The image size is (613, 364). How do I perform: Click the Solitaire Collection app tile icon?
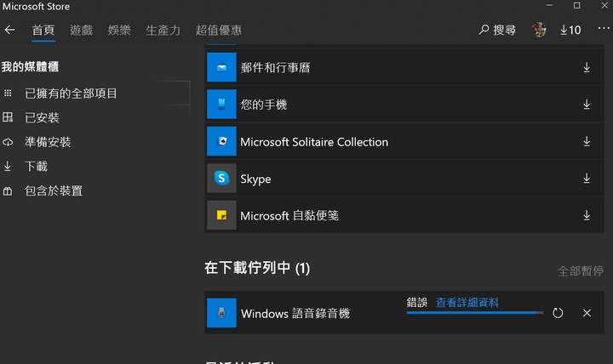click(221, 141)
